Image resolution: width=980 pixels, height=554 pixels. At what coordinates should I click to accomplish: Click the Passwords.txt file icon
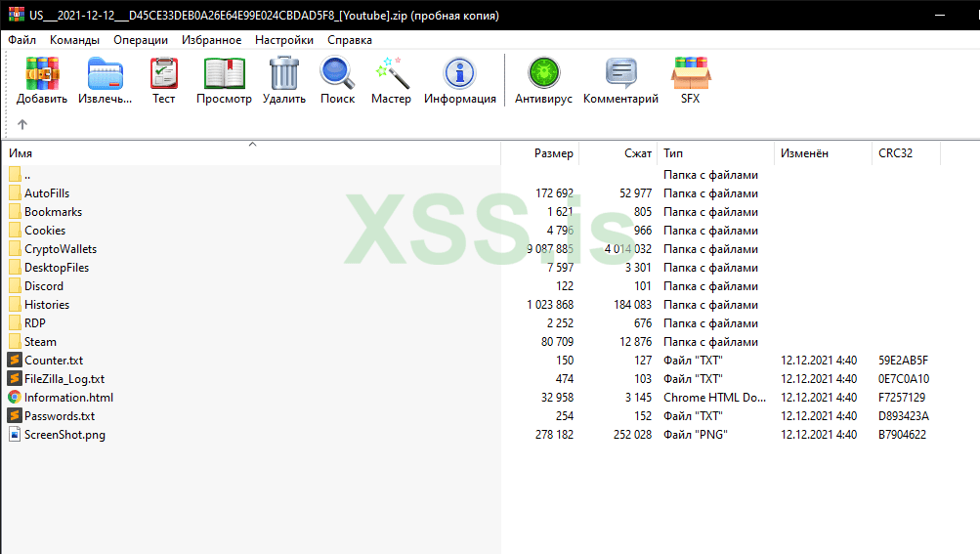15,416
